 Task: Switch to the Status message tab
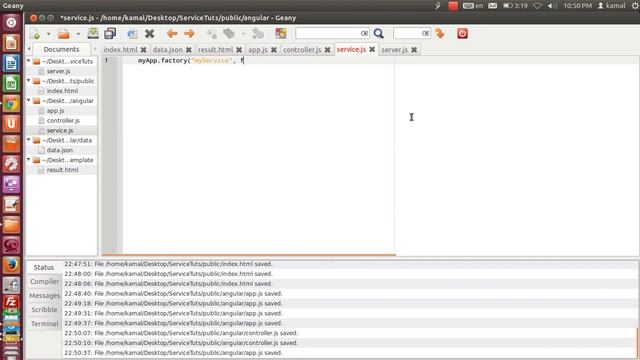[x=44, y=267]
